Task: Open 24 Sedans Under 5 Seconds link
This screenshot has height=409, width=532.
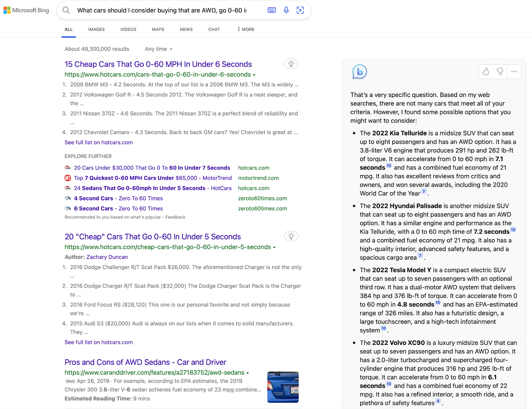Action: 153,188
